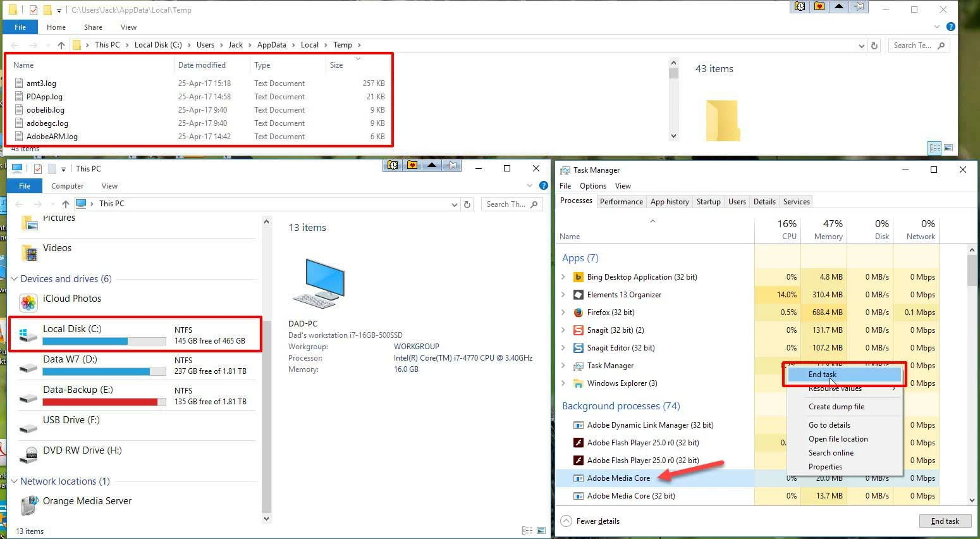
Task: Click the PDApp.log document icon
Action: [x=19, y=96]
